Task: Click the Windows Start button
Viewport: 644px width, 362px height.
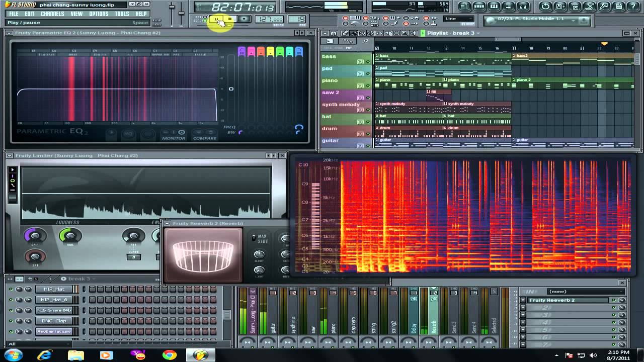Action: (13, 355)
